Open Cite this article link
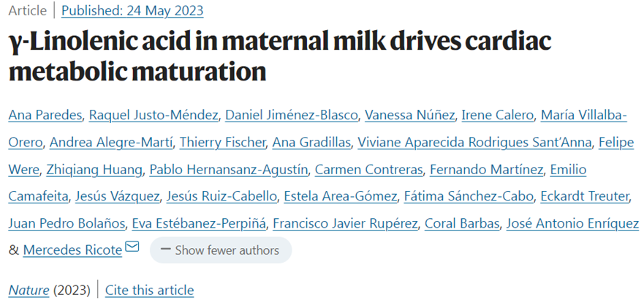 tap(150, 291)
